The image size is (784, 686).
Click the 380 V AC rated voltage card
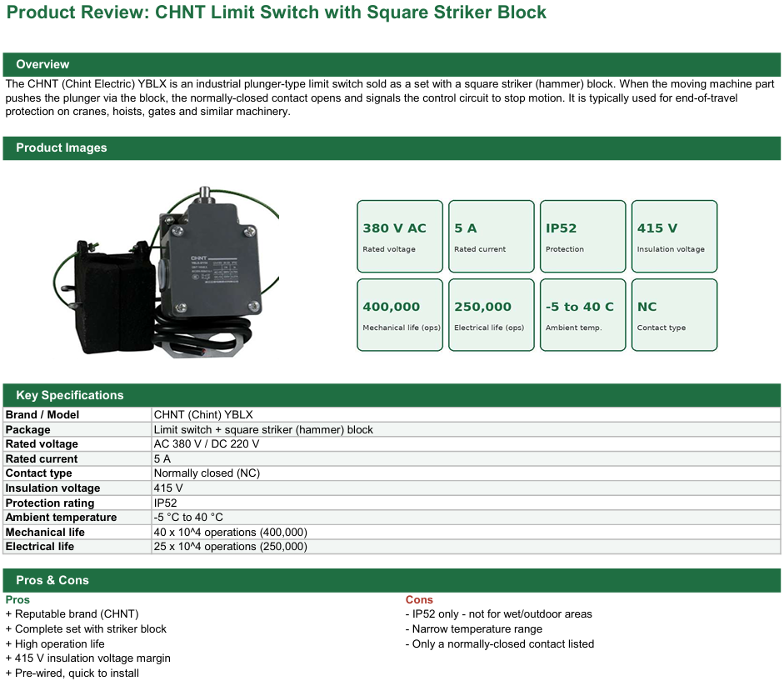(x=400, y=236)
